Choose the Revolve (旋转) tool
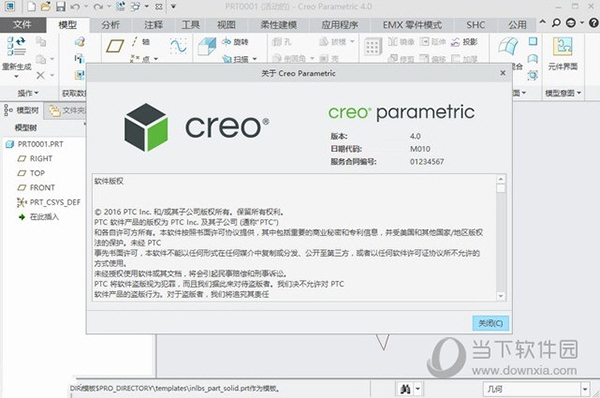 [235, 41]
